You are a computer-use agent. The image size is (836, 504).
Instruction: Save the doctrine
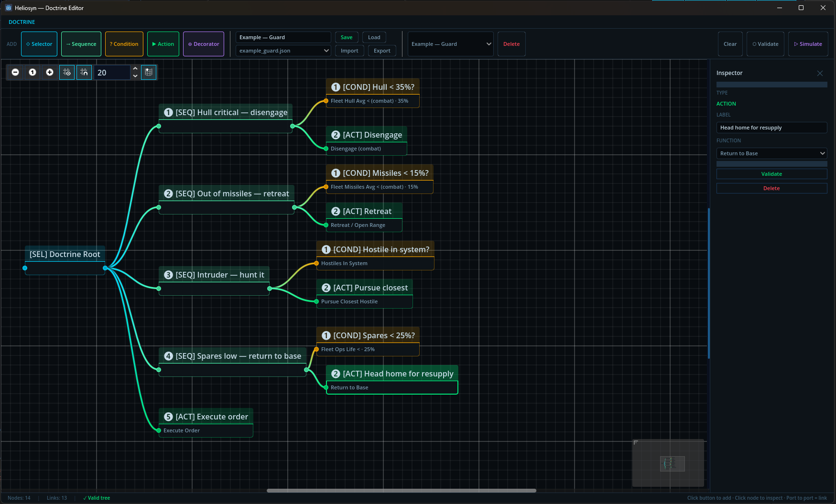(x=347, y=37)
